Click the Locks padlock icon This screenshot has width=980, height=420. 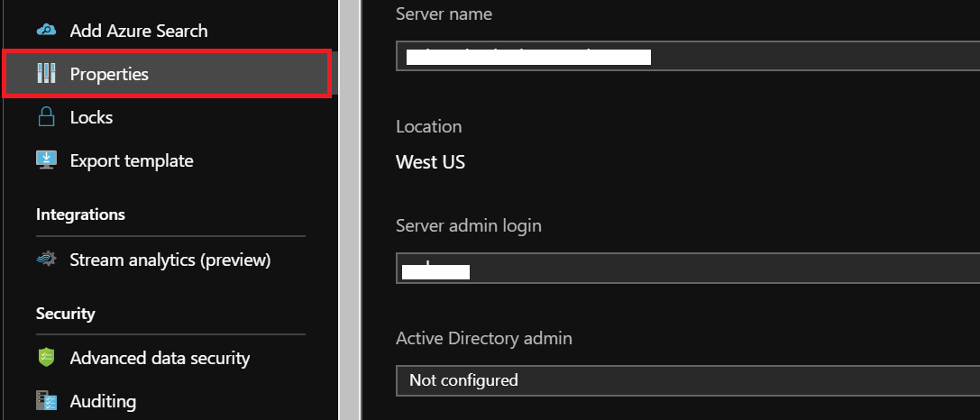[x=46, y=117]
